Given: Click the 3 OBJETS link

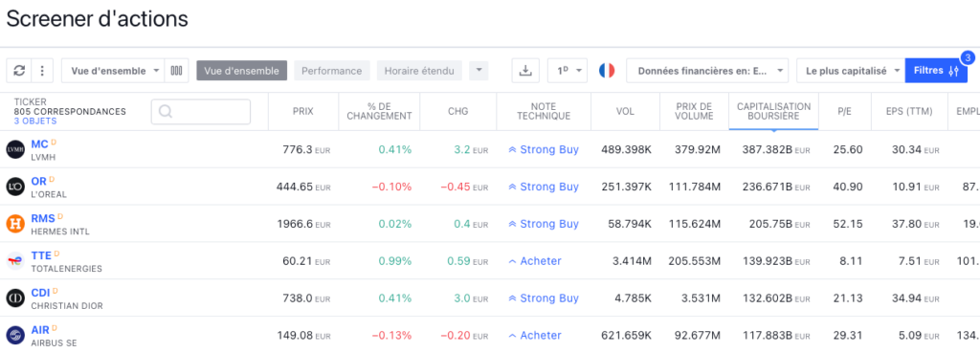Looking at the screenshot, I should click(35, 121).
